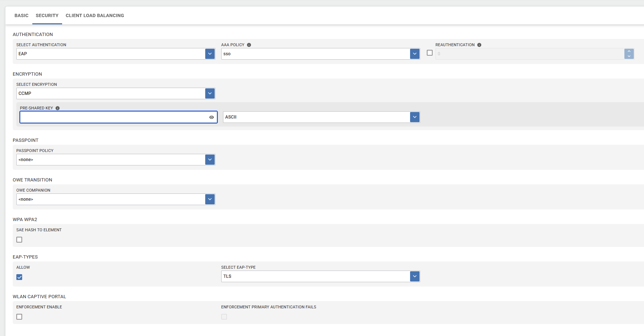
Task: Click the Pre-Shared Key info icon
Action: [x=57, y=108]
